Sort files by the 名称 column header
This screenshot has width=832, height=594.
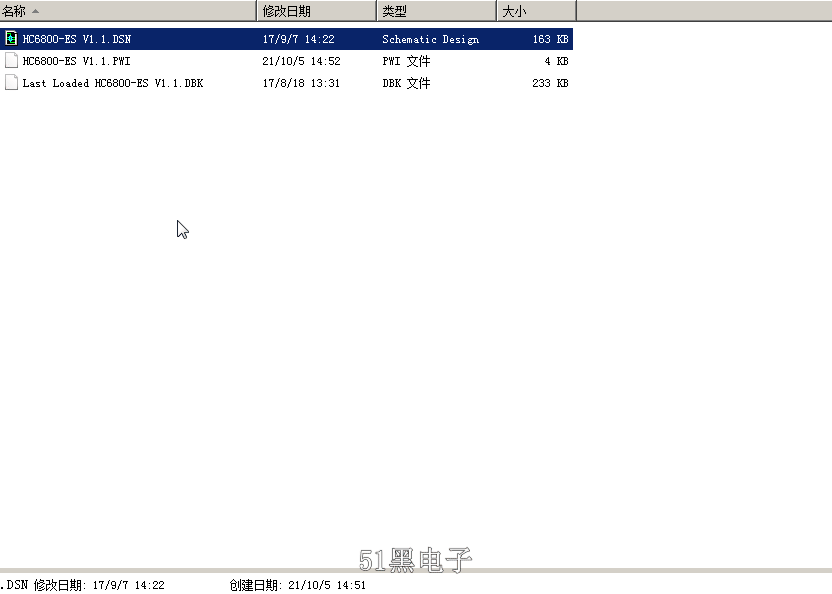128,11
